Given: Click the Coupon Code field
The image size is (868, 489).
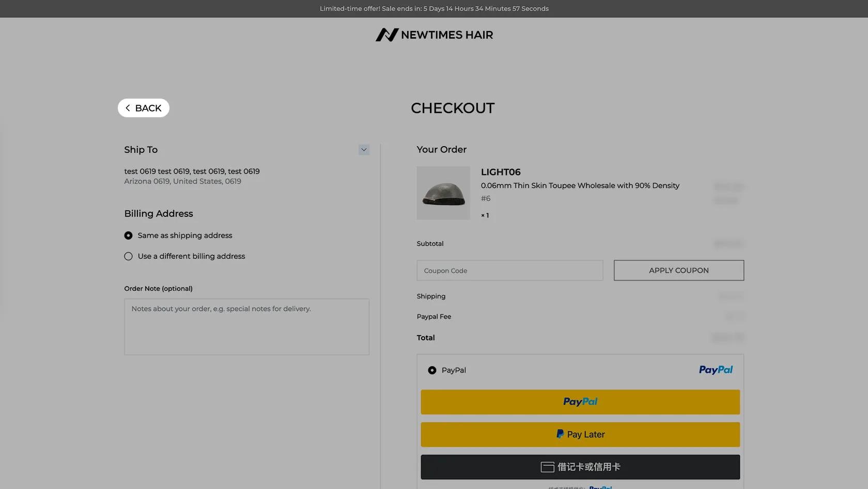Looking at the screenshot, I should 510,271.
